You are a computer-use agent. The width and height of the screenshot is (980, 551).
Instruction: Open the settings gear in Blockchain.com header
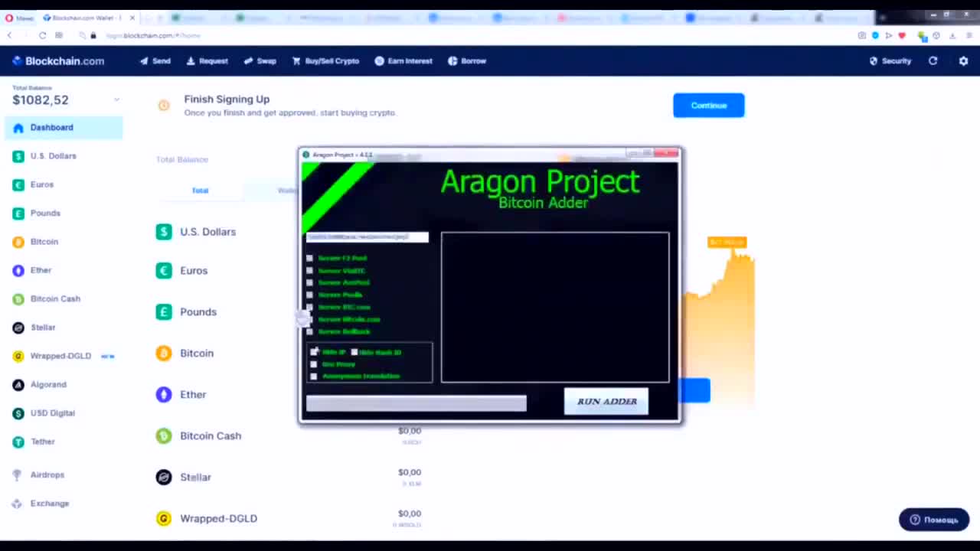[963, 61]
